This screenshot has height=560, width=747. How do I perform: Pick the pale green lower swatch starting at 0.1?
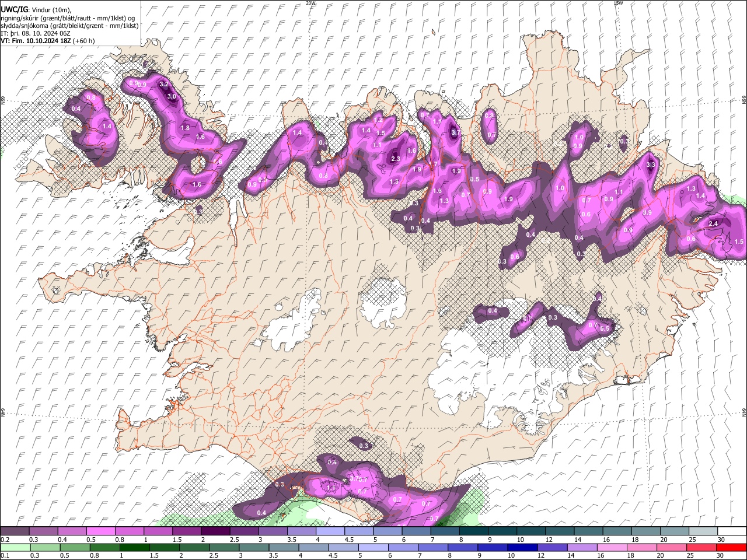pos(15,547)
